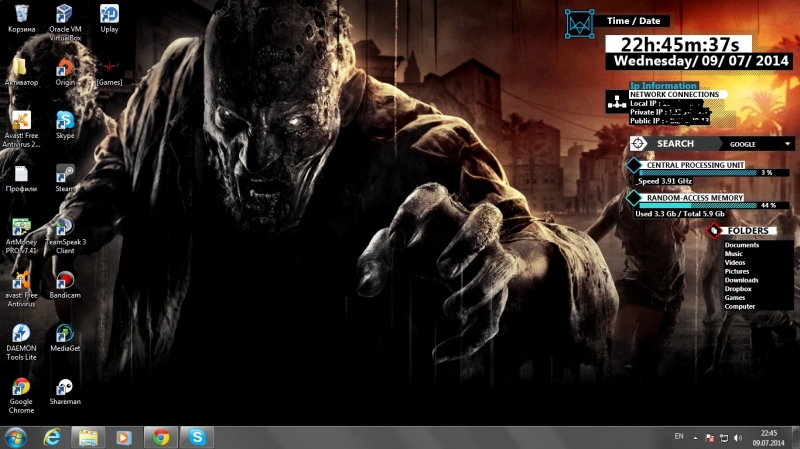Click the network connections icon in IP widget
The width and height of the screenshot is (800, 449).
click(x=617, y=102)
